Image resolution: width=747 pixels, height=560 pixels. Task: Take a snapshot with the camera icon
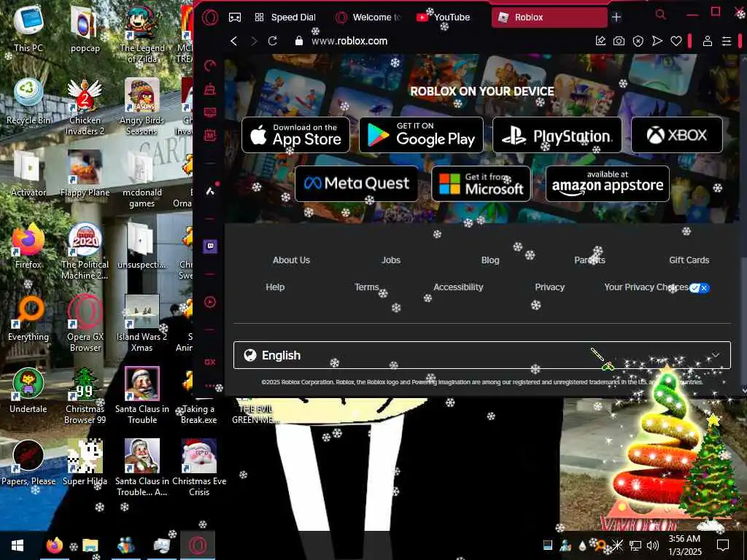tap(619, 41)
